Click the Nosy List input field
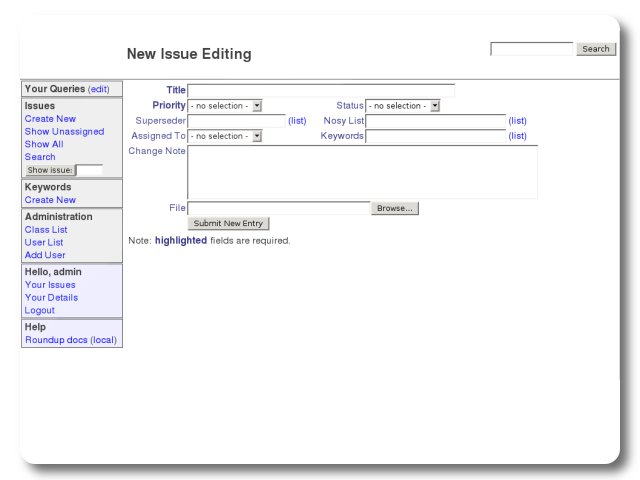Image resolution: width=640 pixels, height=480 pixels. [436, 121]
